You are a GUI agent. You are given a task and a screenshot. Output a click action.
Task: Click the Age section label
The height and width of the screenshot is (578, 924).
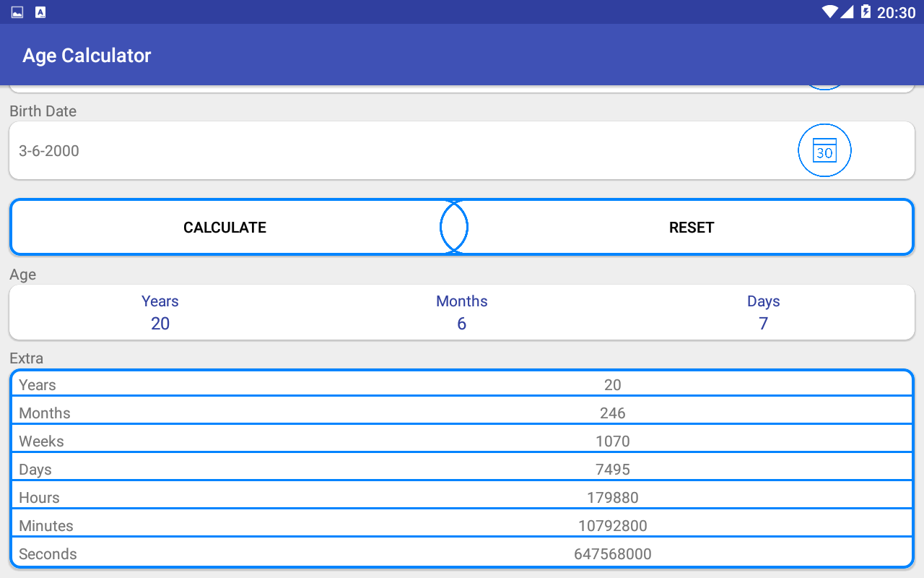(22, 275)
